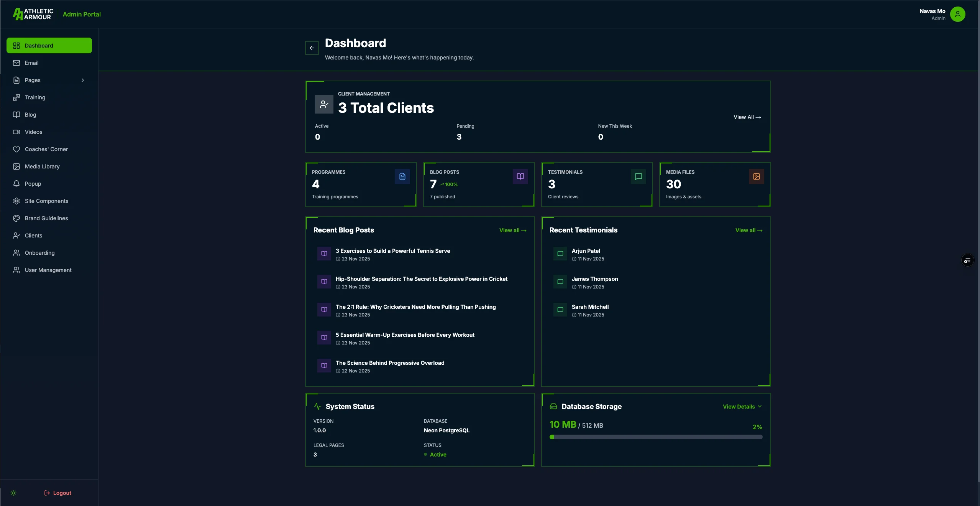Screen dimensions: 980x506
Task: Open the Media Files image icon
Action: [756, 176]
